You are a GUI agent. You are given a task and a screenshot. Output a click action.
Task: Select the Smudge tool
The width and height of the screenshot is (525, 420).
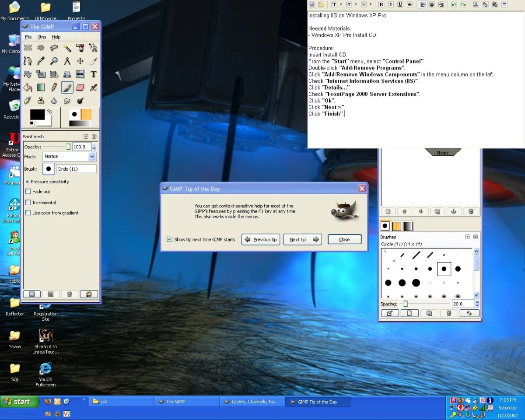67,101
